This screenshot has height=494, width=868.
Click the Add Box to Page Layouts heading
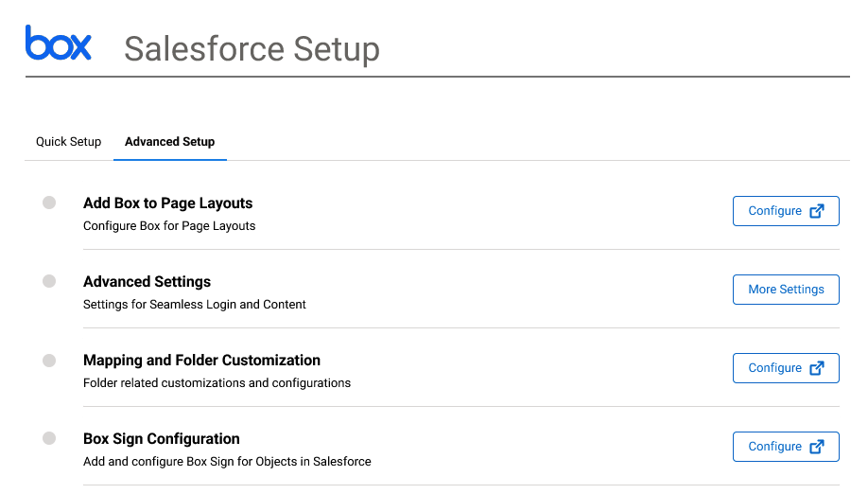(x=167, y=203)
